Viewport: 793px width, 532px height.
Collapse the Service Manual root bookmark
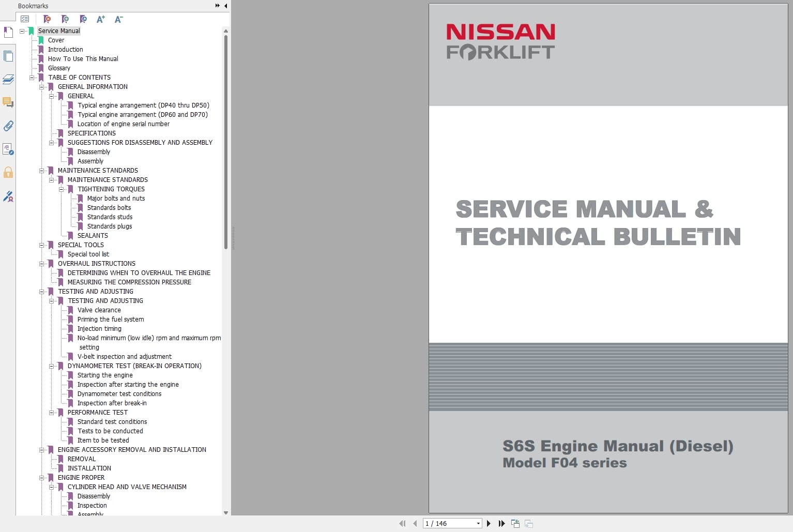click(x=22, y=31)
